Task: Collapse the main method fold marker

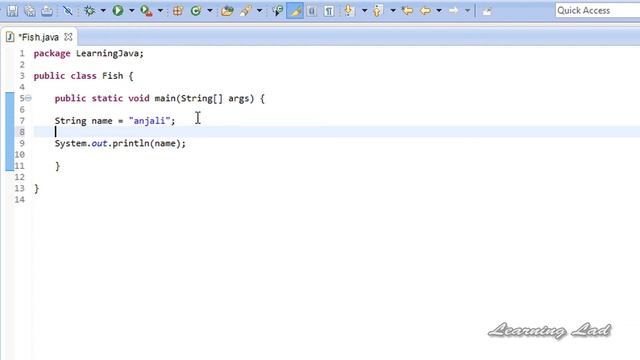Action: 28,98
